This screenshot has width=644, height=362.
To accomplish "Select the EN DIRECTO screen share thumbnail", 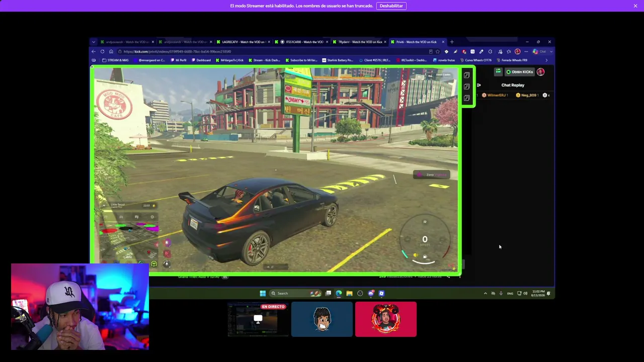I will pyautogui.click(x=258, y=319).
